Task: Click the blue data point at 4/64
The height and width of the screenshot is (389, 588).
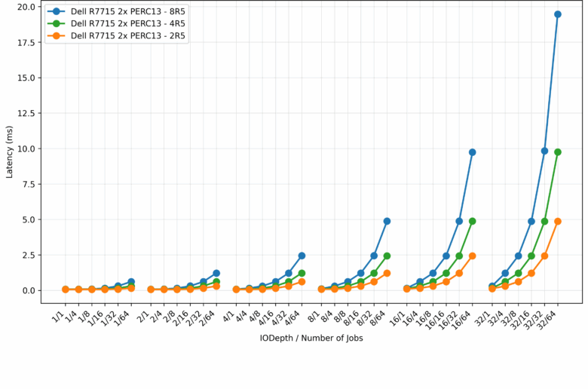Action: [302, 256]
